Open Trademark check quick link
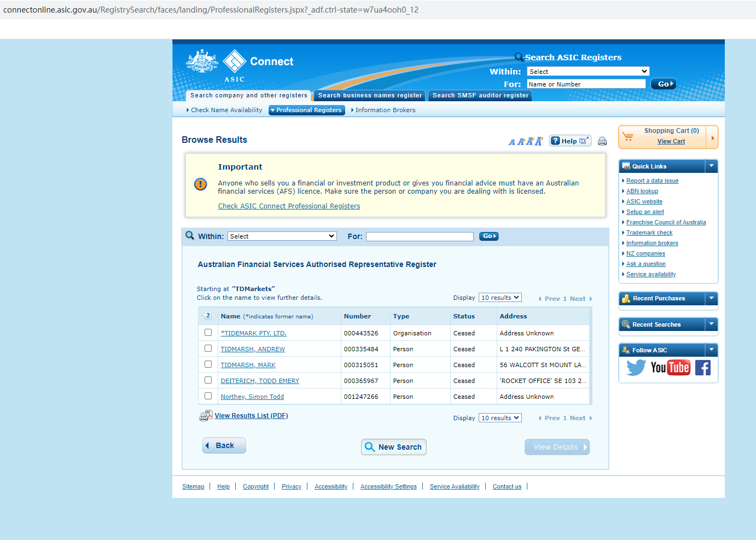The width and height of the screenshot is (756, 540). click(649, 233)
